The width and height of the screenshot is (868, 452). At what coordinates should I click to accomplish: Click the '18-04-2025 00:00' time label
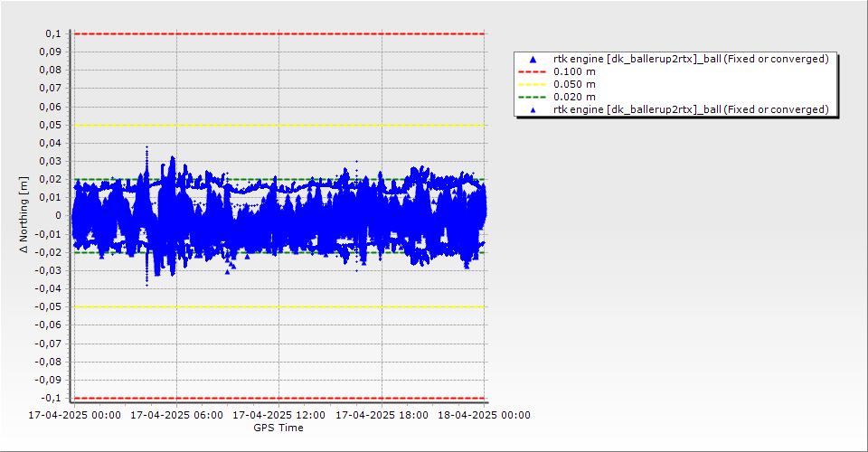pyautogui.click(x=485, y=415)
